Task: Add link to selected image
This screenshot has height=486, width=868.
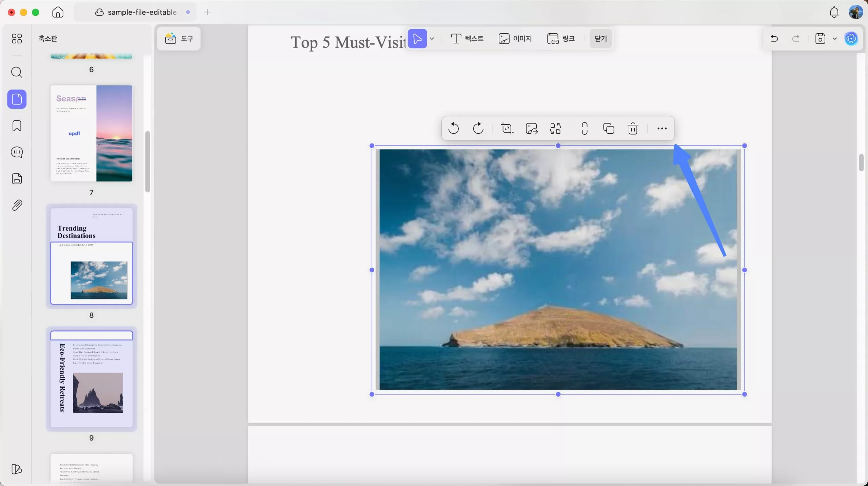Action: 585,129
